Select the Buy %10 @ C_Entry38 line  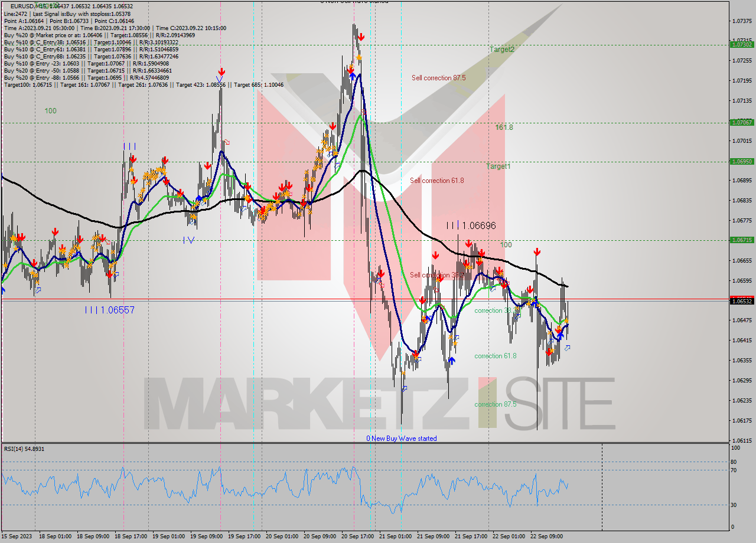point(91,42)
